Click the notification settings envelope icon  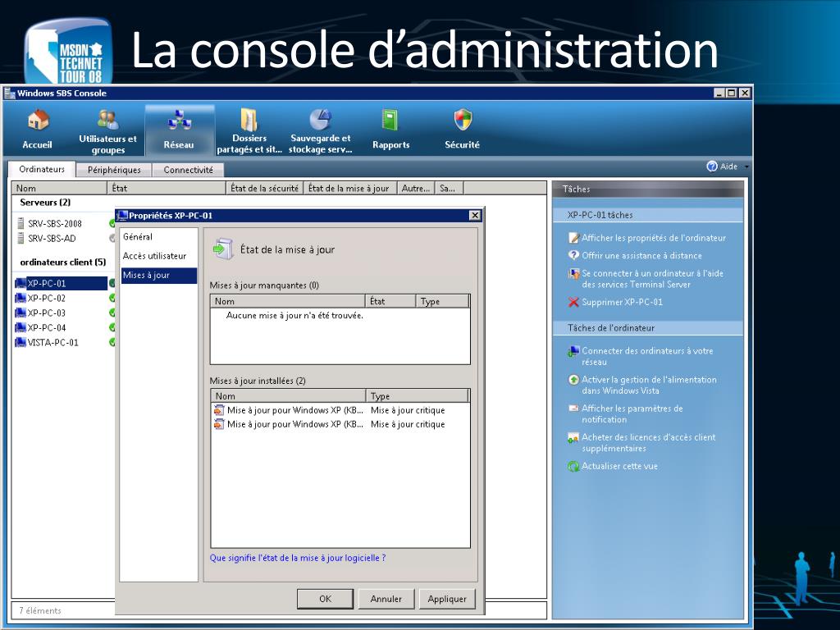pyautogui.click(x=573, y=409)
